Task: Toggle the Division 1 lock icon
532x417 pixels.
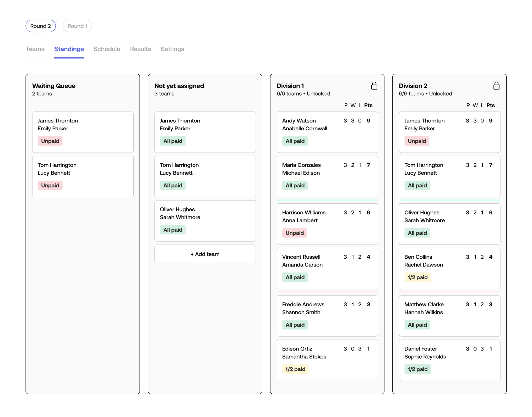Action: (374, 86)
